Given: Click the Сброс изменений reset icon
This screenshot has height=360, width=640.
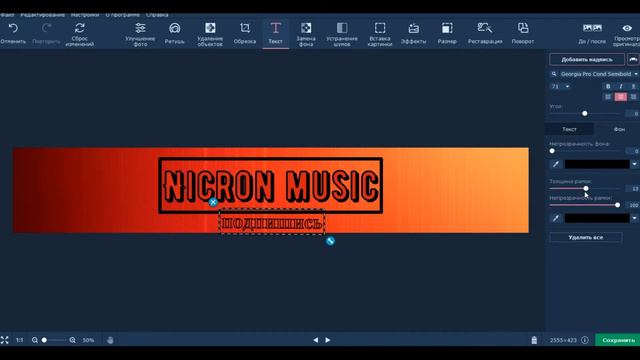Looking at the screenshot, I should pos(80,28).
